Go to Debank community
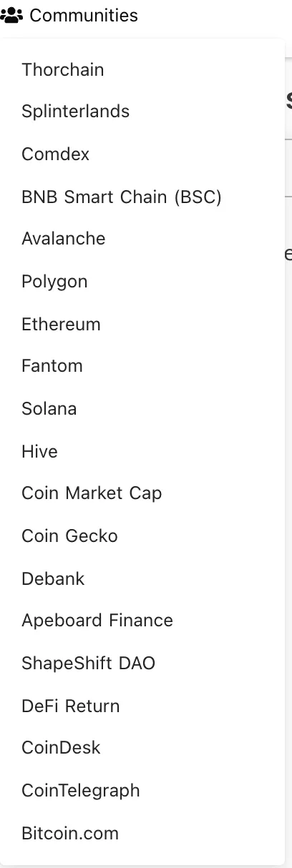Image resolution: width=292 pixels, height=868 pixels. (142, 578)
